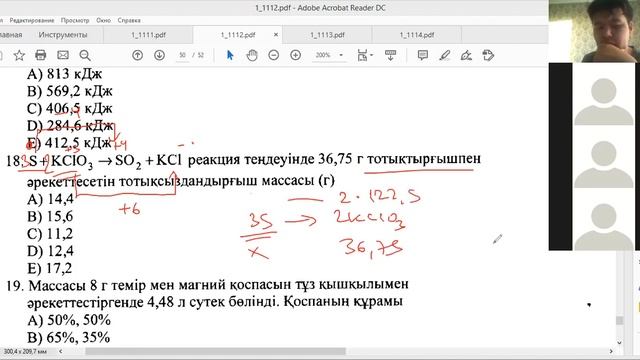
Task: Click answer option "A) 14,4"
Action: click(x=50, y=199)
